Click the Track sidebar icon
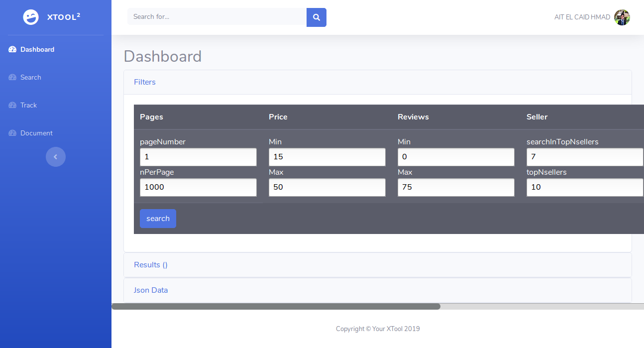The height and width of the screenshot is (348, 644). (13, 106)
